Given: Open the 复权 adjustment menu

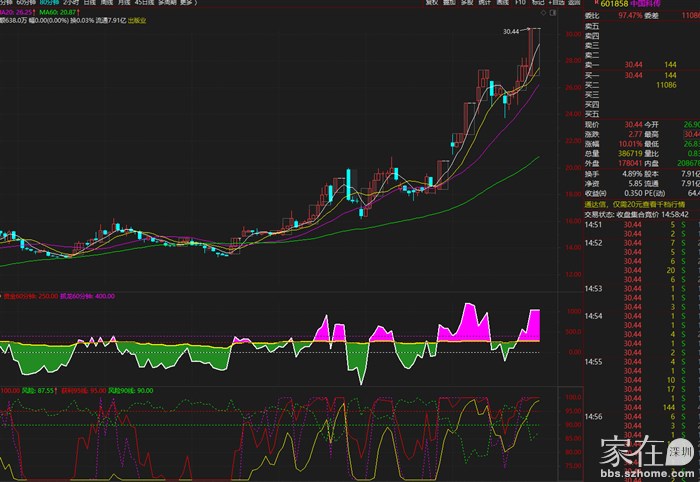Looking at the screenshot, I should coord(432,4).
